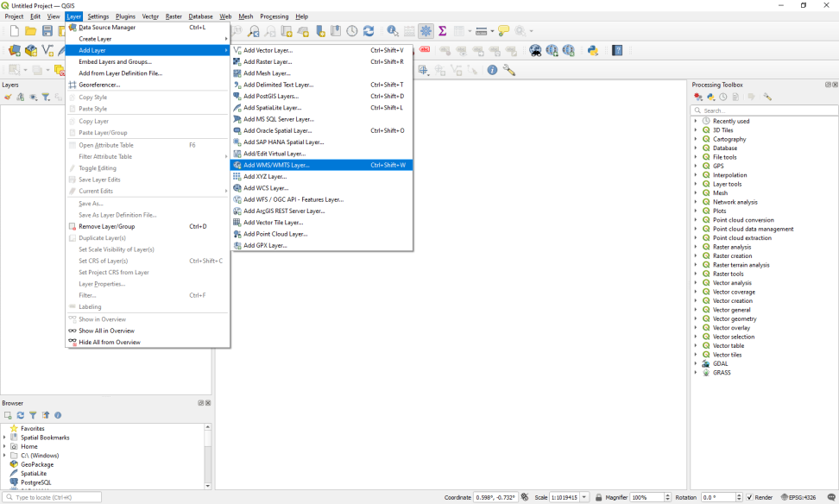Click the Refresh icon in Browser panel
Image resolution: width=839 pixels, height=504 pixels.
(21, 415)
